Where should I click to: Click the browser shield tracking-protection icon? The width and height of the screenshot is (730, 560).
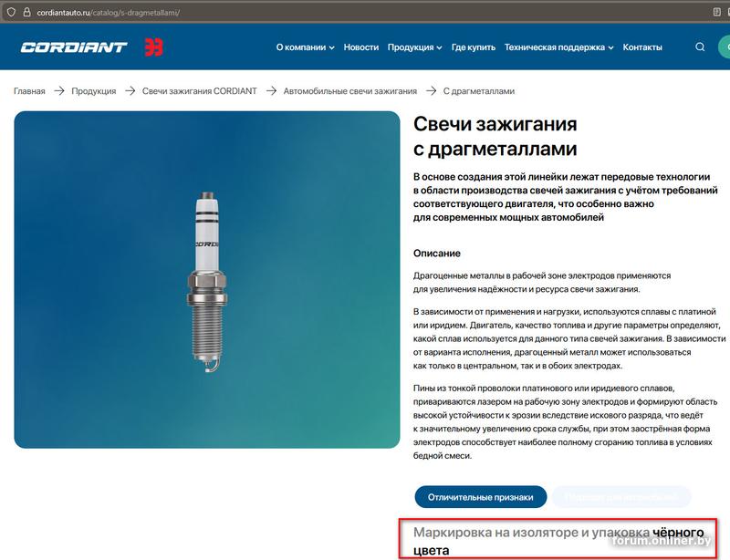click(11, 13)
